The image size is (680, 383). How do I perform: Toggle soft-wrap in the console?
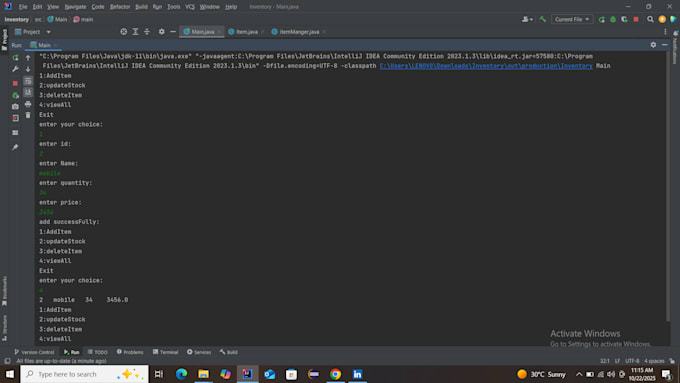(x=28, y=81)
